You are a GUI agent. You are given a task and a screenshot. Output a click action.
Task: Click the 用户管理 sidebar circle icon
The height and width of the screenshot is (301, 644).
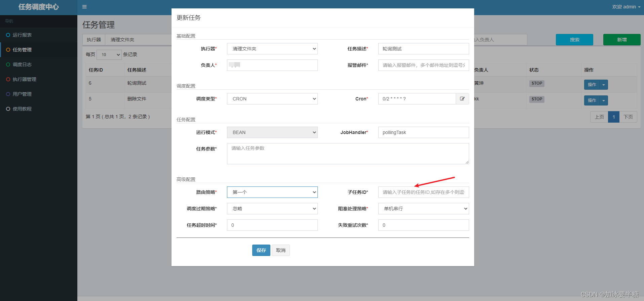pyautogui.click(x=8, y=94)
